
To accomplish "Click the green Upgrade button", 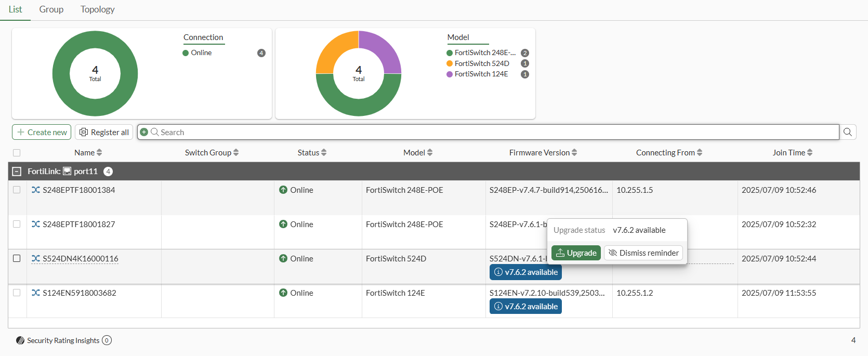I will click(576, 253).
